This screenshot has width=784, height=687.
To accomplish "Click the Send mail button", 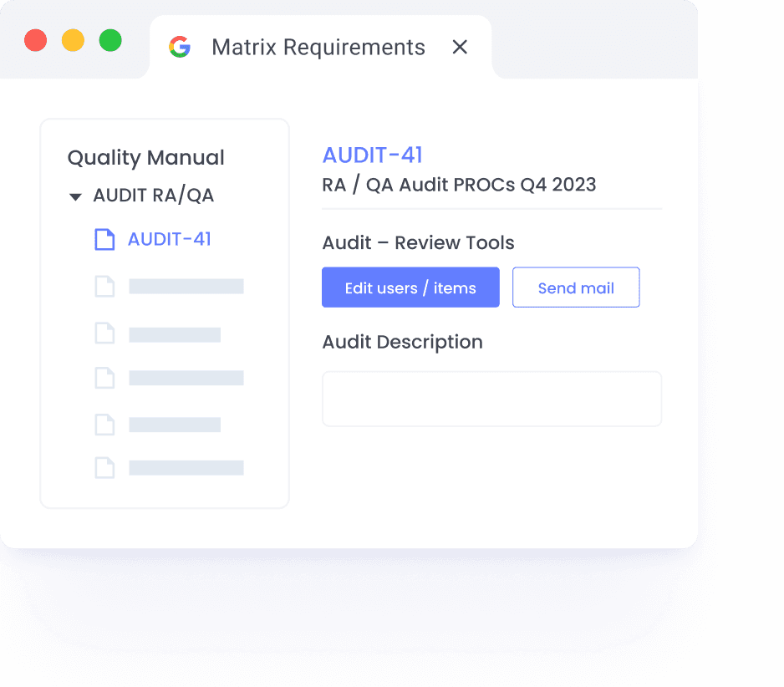I will [x=576, y=287].
